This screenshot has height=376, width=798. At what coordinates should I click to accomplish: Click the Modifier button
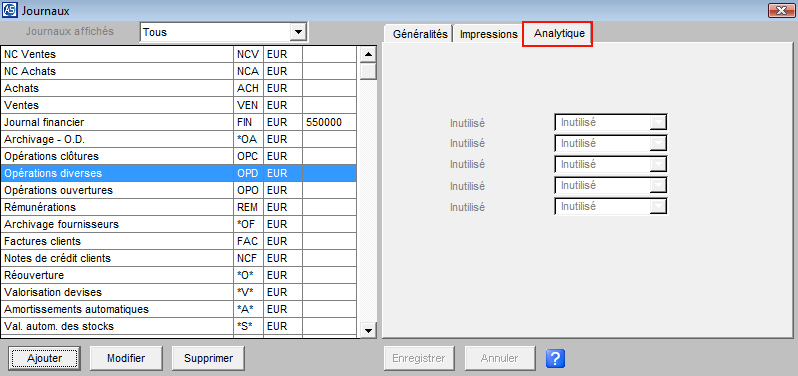[x=126, y=358]
